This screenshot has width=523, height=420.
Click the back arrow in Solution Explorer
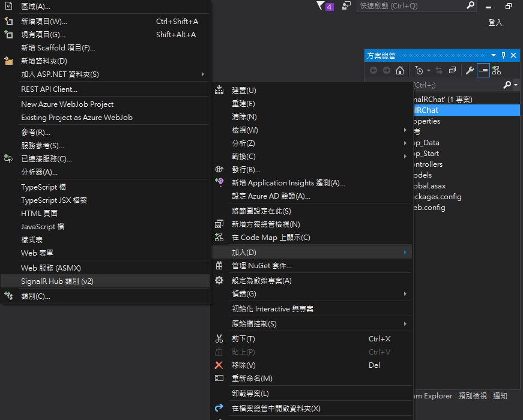tap(373, 70)
